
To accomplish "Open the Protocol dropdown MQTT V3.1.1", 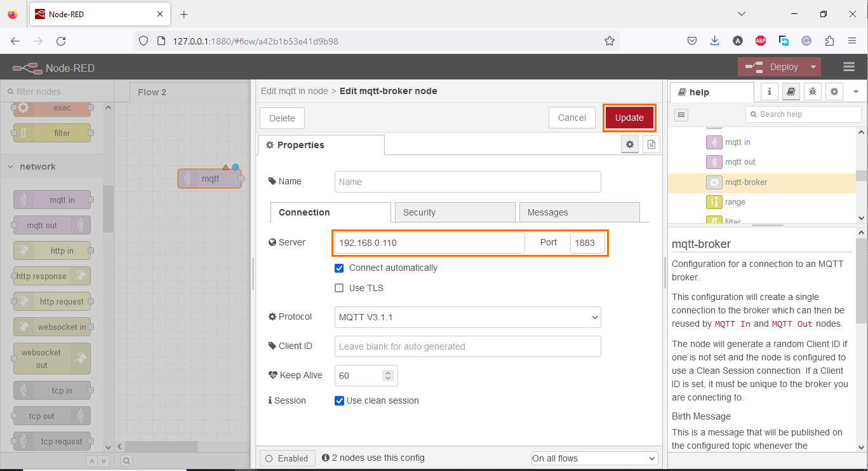I will [x=467, y=317].
